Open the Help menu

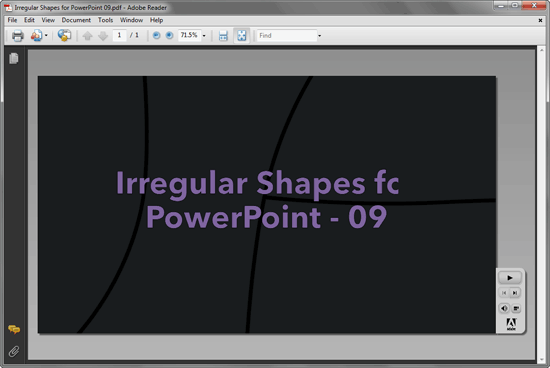[156, 20]
